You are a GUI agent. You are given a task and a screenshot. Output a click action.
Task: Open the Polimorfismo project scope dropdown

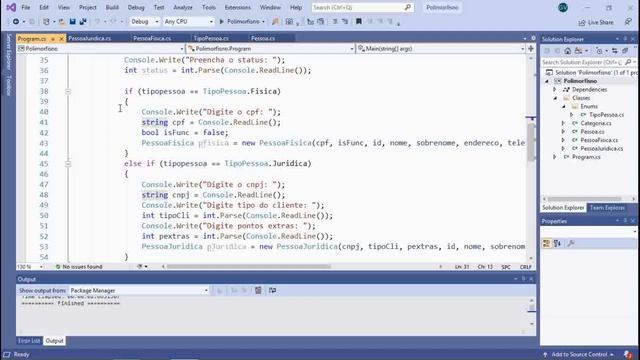[100, 49]
